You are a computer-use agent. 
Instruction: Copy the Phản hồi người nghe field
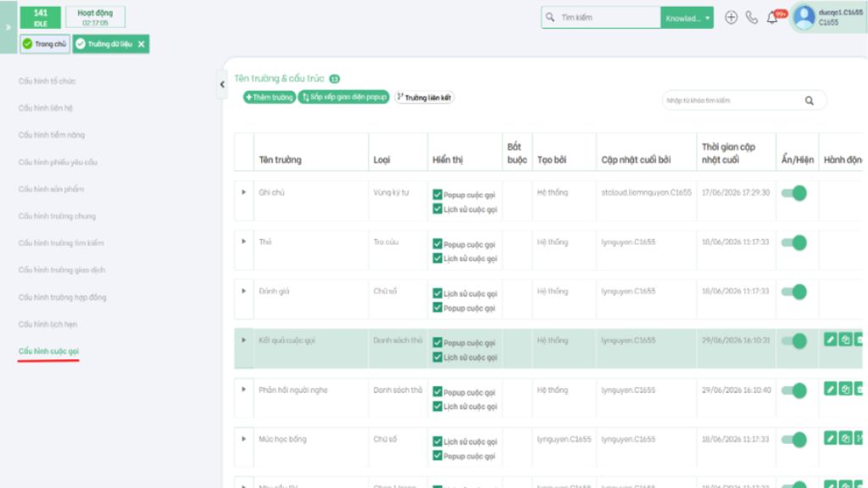(x=845, y=389)
